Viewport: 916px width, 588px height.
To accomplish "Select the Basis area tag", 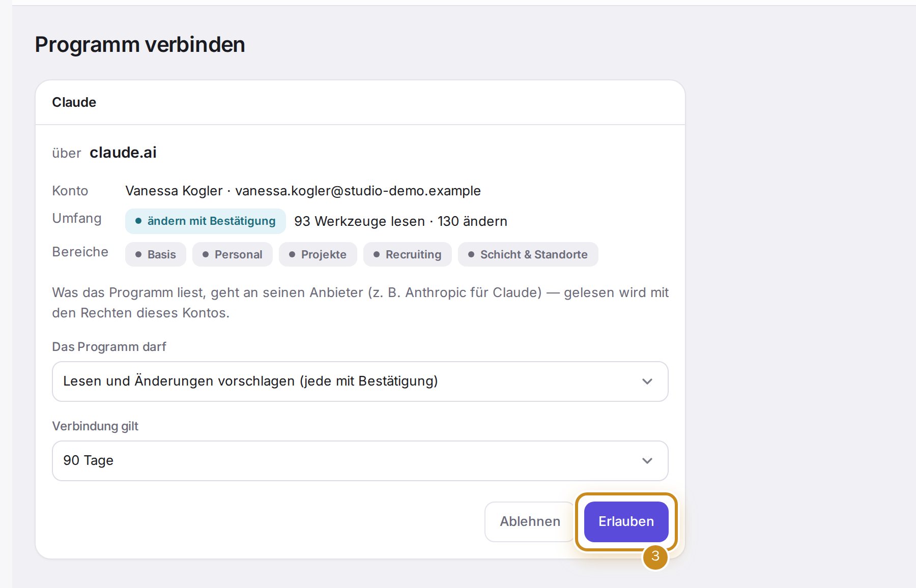I will tap(156, 254).
